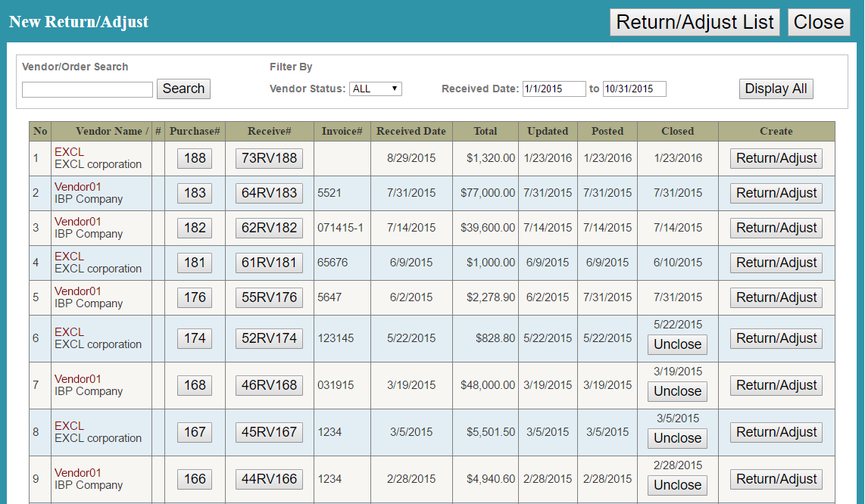Open purchase order 188
The image size is (865, 504).
point(195,158)
